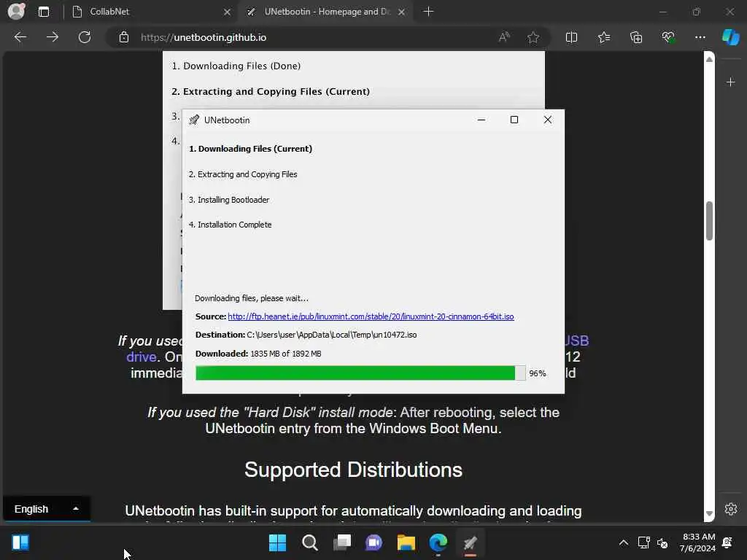Restore down the Edge browser window
Viewport: 747px width, 560px height.
pos(697,12)
